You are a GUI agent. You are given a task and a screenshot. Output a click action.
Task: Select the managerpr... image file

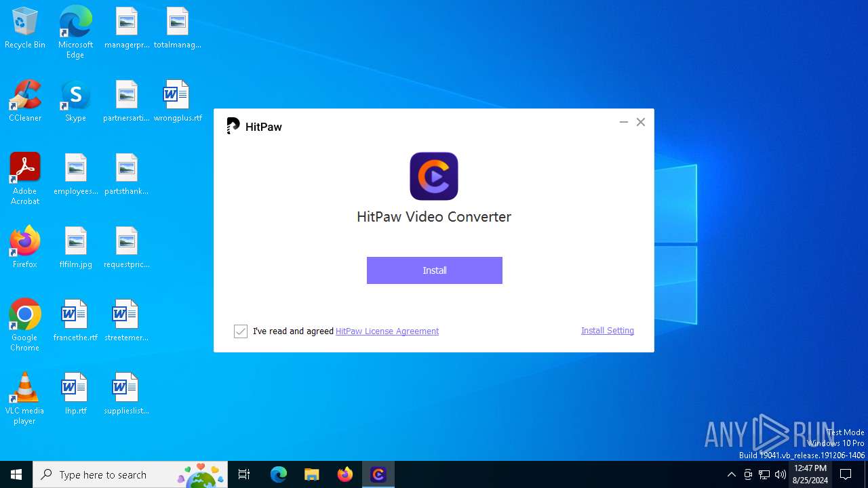pyautogui.click(x=127, y=28)
